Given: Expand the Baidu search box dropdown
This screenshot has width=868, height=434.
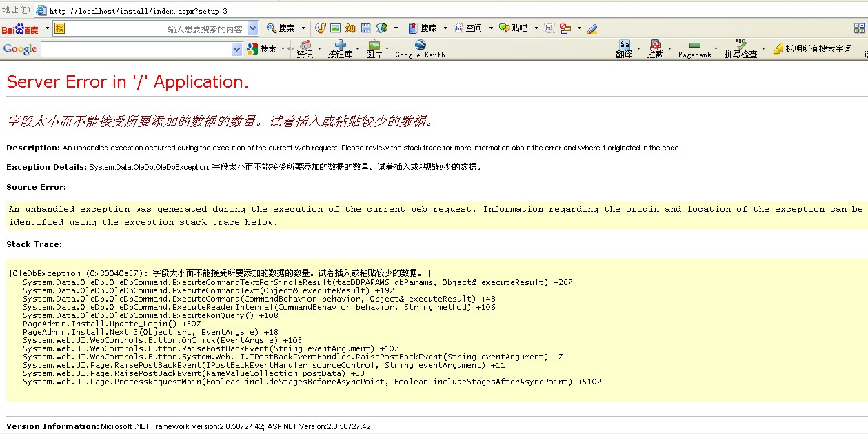Looking at the screenshot, I should click(252, 28).
